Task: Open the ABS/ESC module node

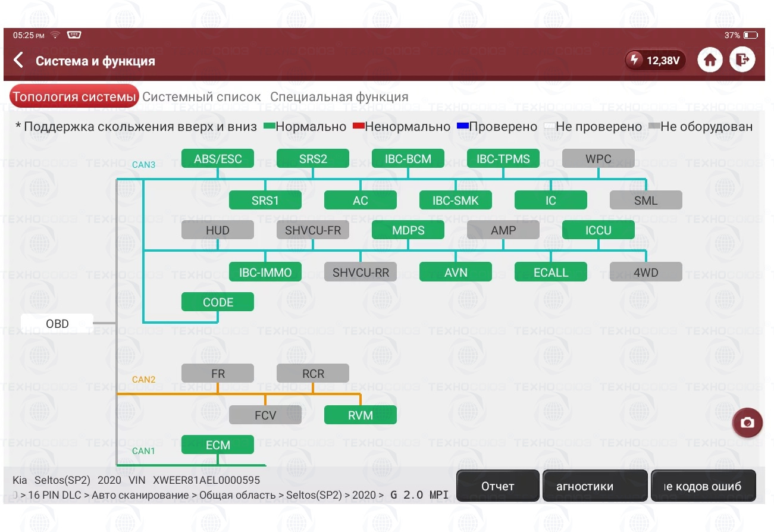Action: coord(218,159)
